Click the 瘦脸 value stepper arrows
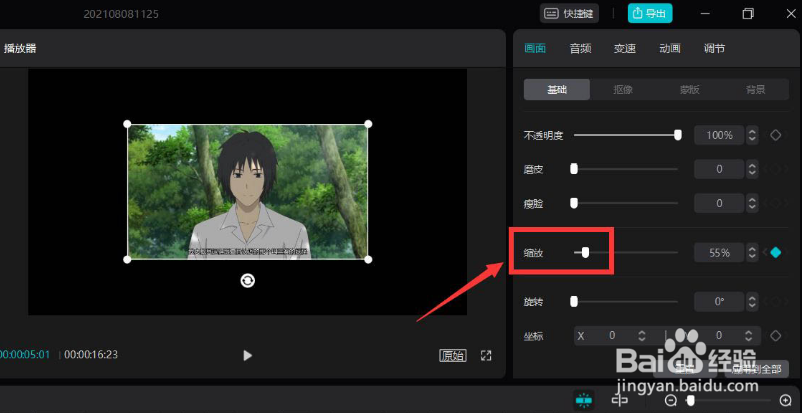This screenshot has width=802, height=413. point(752,203)
